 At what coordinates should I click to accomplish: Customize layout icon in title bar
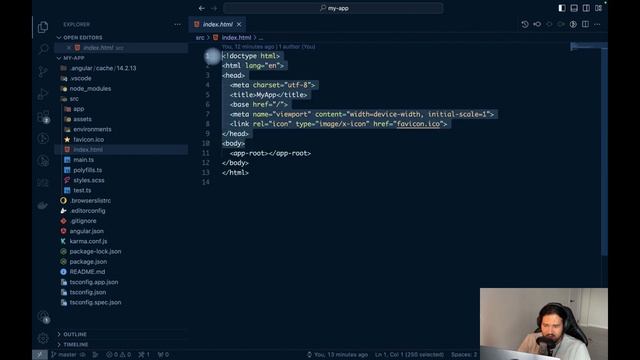pyautogui.click(x=598, y=8)
